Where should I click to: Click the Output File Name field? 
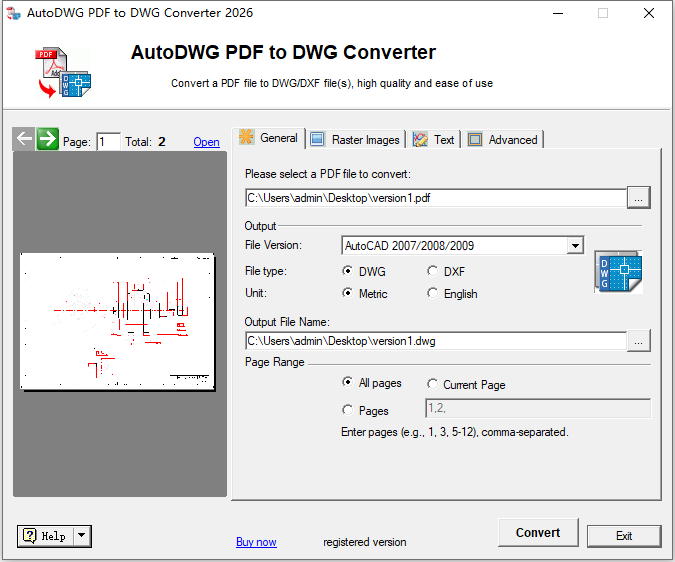tap(436, 341)
